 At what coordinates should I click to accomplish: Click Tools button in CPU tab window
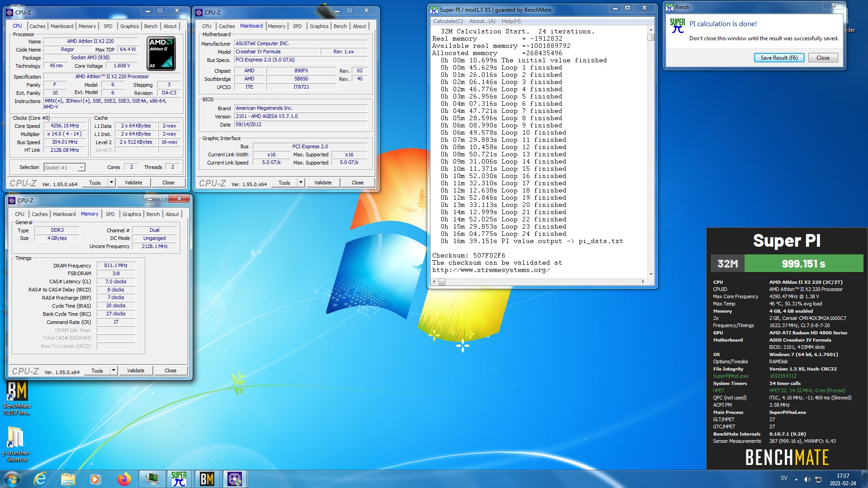tap(95, 183)
